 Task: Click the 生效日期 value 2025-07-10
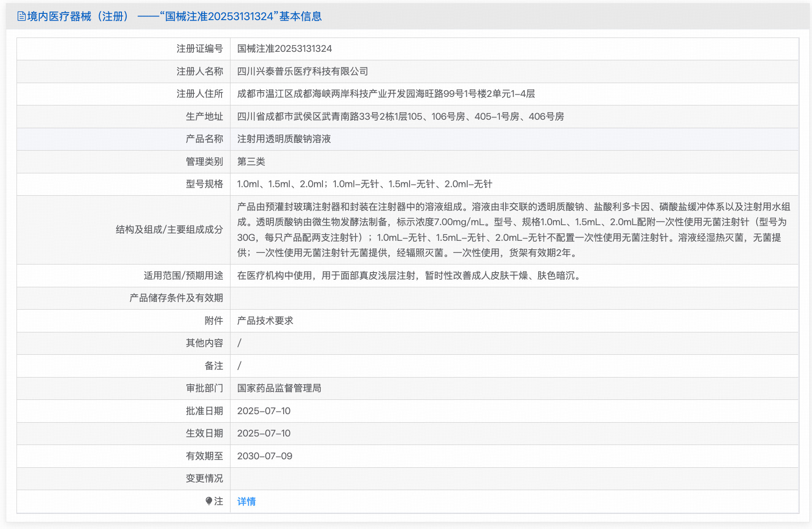[x=264, y=433]
